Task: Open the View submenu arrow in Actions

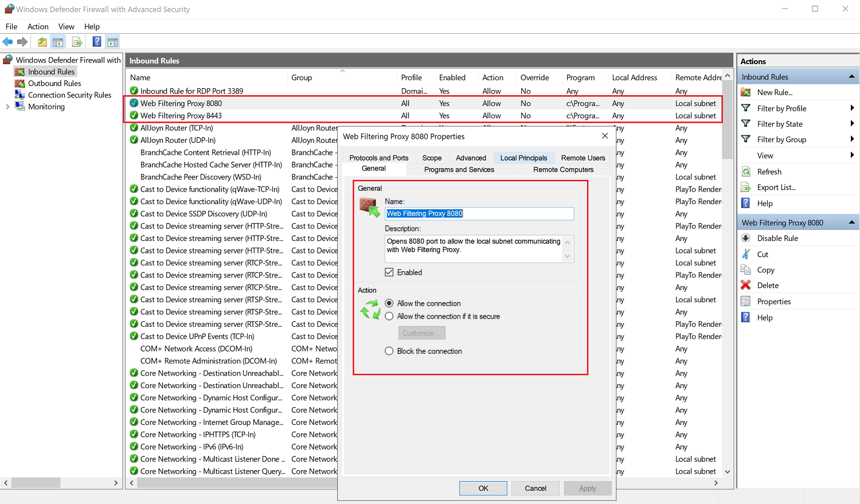Action: coord(852,155)
